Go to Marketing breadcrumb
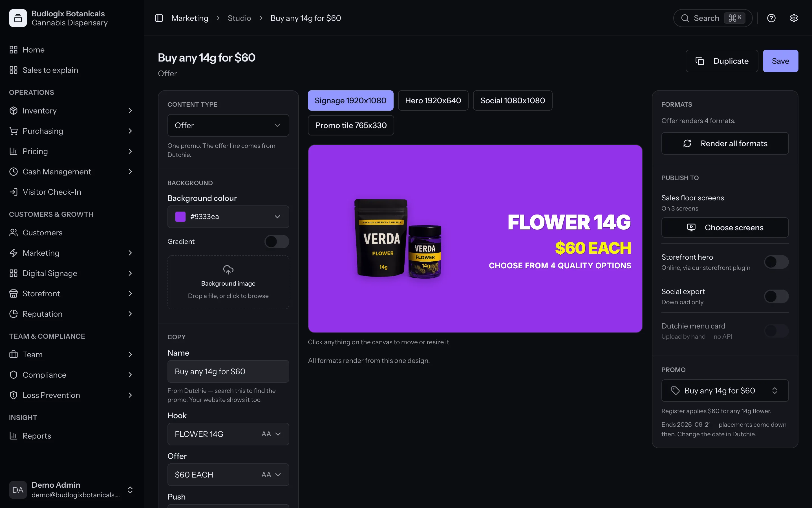812x508 pixels. point(189,18)
